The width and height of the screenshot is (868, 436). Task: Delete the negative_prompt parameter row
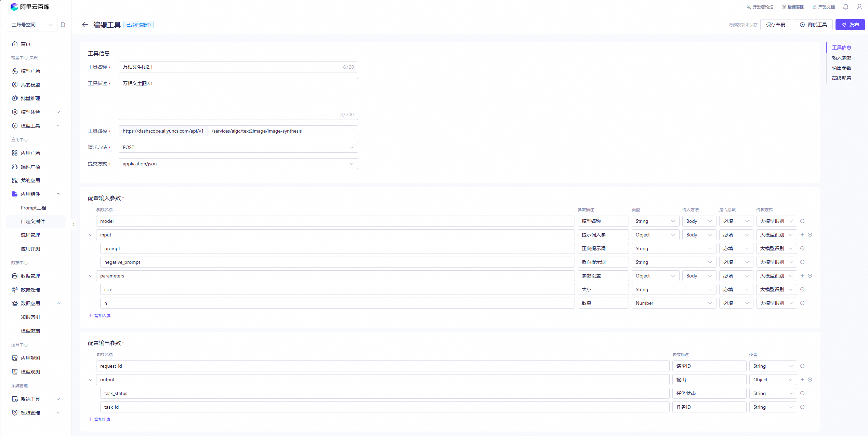(802, 262)
